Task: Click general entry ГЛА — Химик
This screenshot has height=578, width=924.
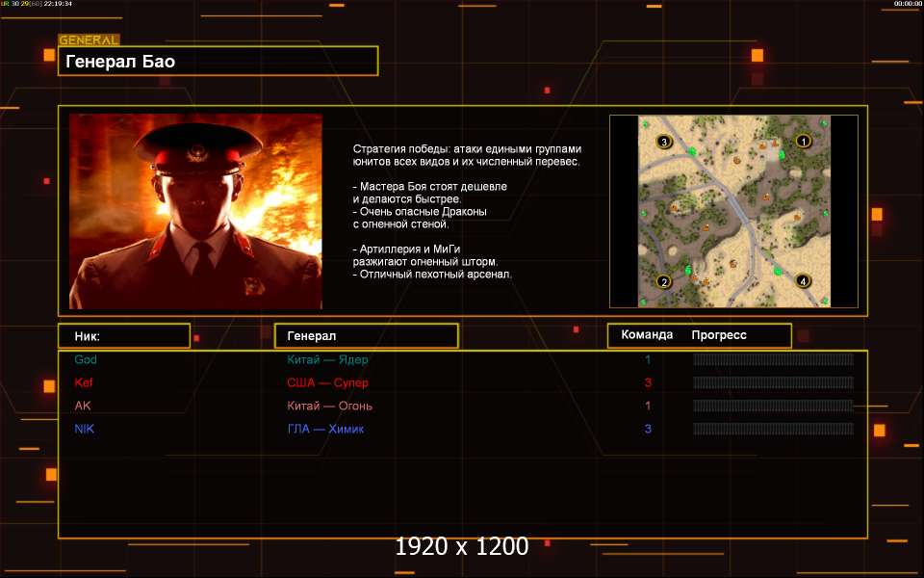Action: point(325,429)
